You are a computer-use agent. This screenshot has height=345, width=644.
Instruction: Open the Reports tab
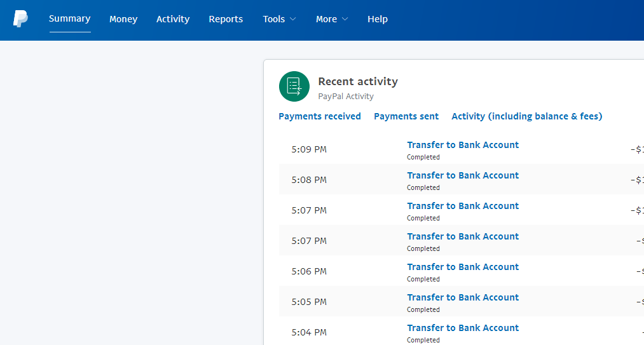[x=226, y=19]
